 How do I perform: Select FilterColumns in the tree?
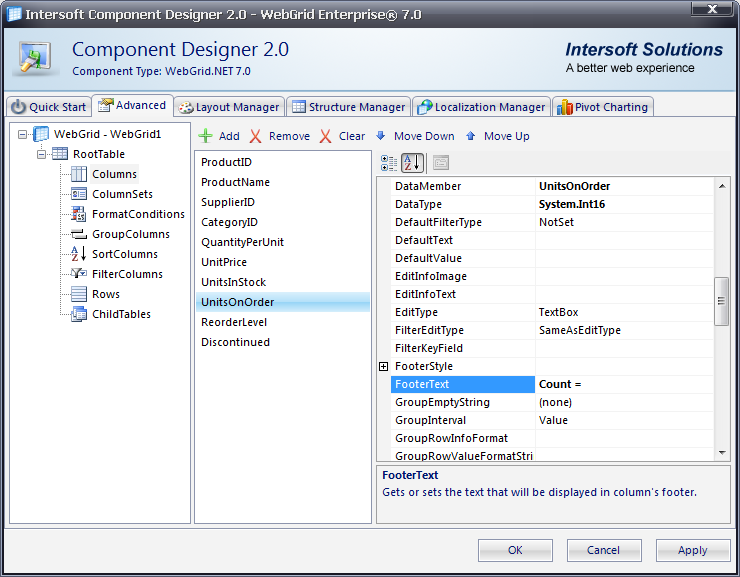click(x=127, y=274)
